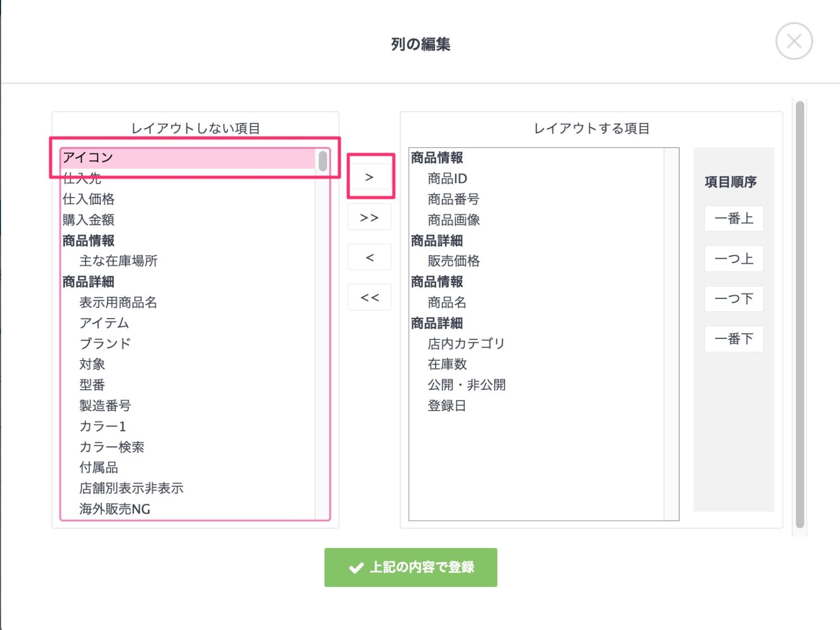840x630 pixels.
Task: Select 型番 in the left list
Action: pos(188,385)
